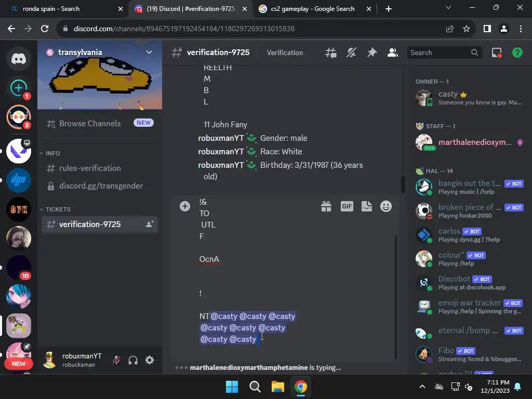The image size is (532, 399).
Task: Open Pinned Messages pin icon
Action: (372, 52)
